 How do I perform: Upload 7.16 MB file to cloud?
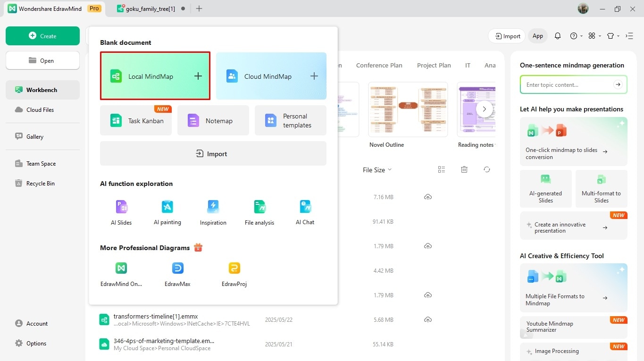428,197
